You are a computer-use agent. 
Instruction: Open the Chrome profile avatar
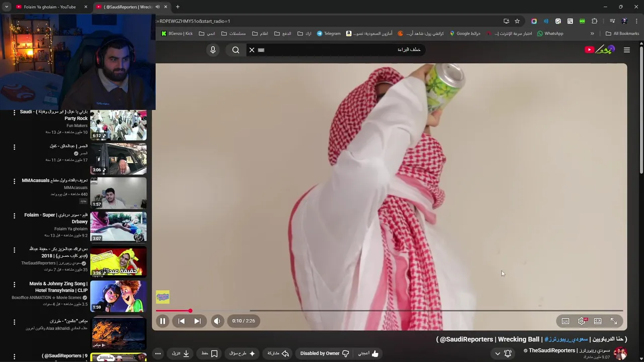[624, 21]
